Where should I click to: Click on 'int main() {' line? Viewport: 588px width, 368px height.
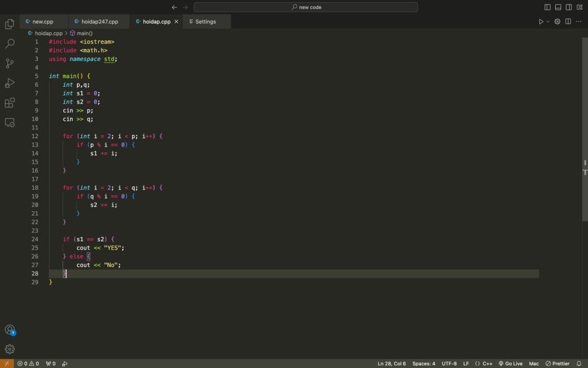pyautogui.click(x=69, y=76)
